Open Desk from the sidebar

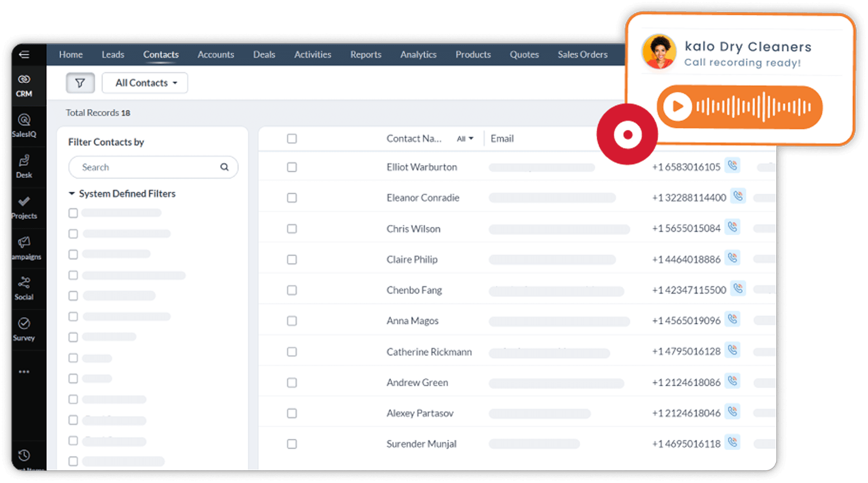[24, 166]
